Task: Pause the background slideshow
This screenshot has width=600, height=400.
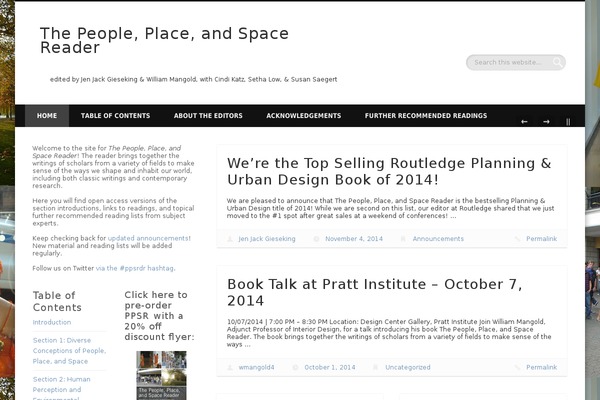Action: (568, 122)
